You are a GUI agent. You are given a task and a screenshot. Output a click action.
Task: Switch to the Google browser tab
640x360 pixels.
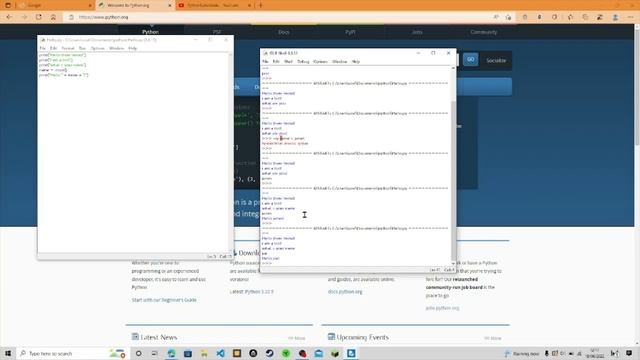click(x=54, y=5)
